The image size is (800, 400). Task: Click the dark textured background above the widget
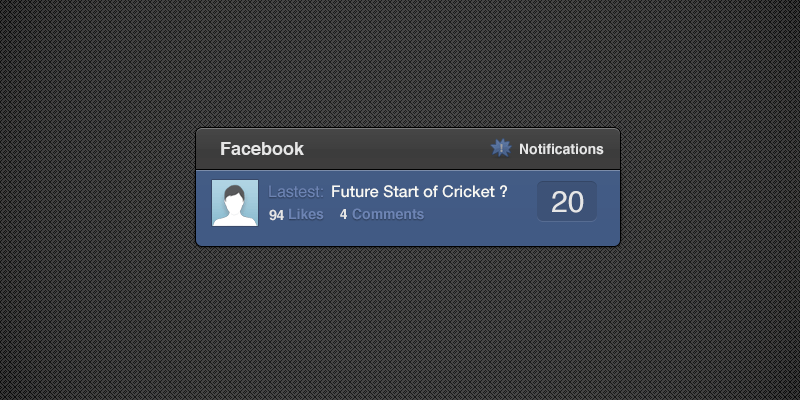[400, 60]
